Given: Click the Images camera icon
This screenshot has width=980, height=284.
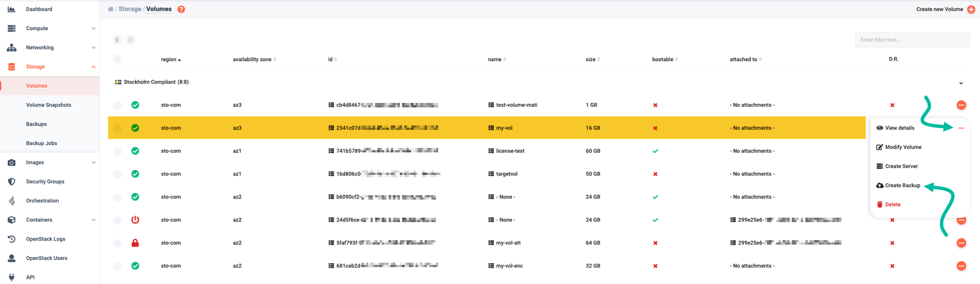Looking at the screenshot, I should click(x=11, y=163).
